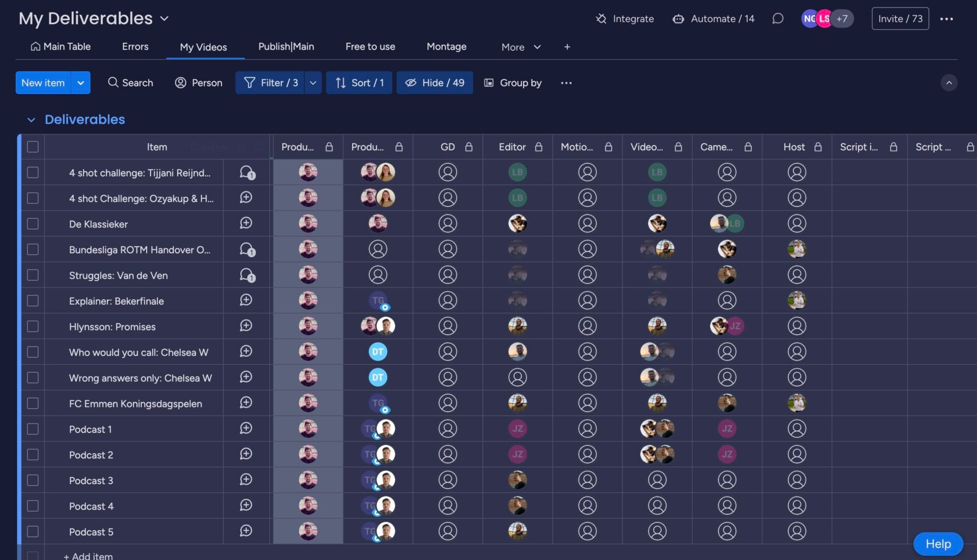Viewport: 977px width, 560px height.
Task: Click lock icon on Host column header
Action: 818,147
